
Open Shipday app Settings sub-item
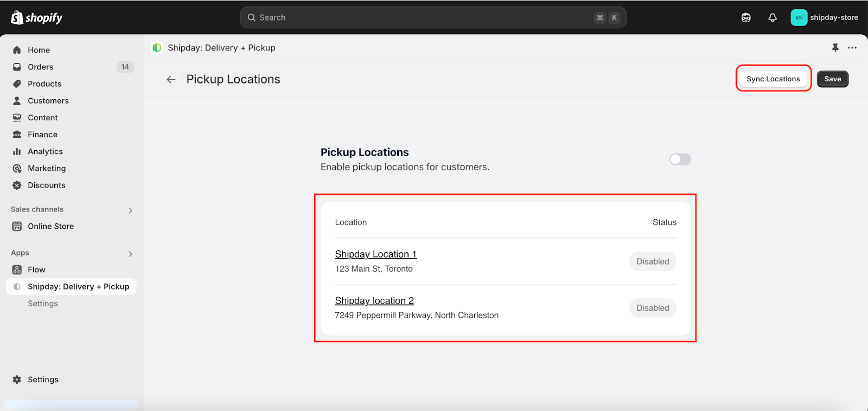coord(43,304)
